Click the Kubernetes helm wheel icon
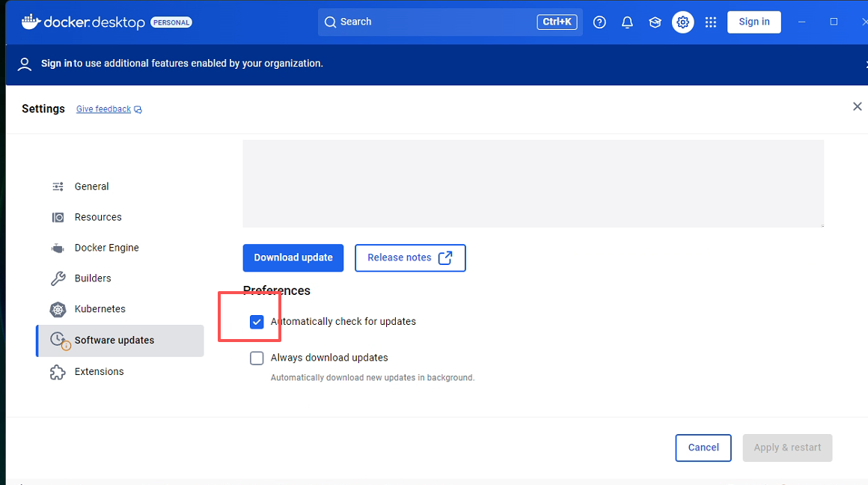 point(58,310)
